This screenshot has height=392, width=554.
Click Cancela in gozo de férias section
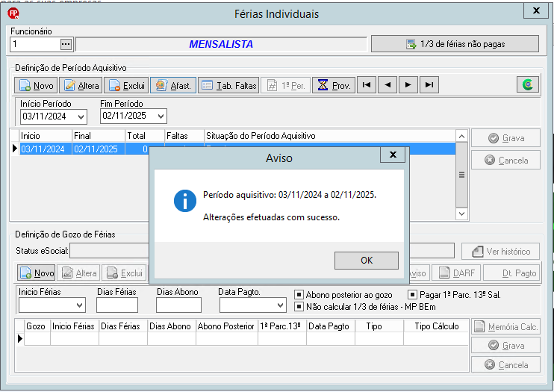click(505, 364)
